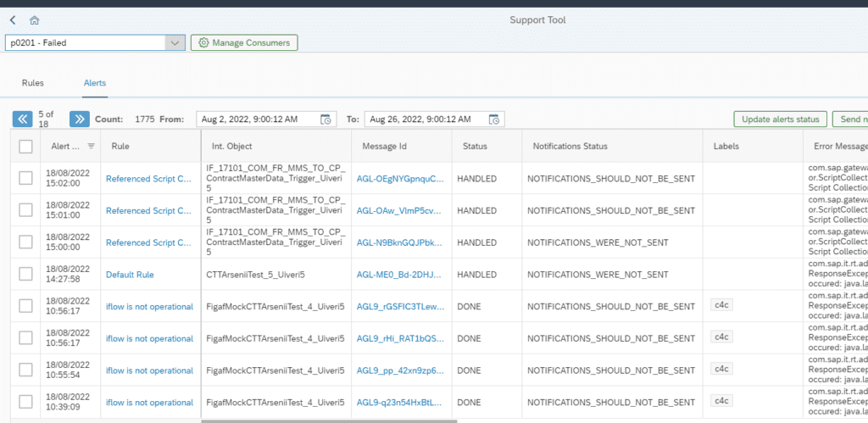Toggle the select-all header checkbox

(25, 146)
